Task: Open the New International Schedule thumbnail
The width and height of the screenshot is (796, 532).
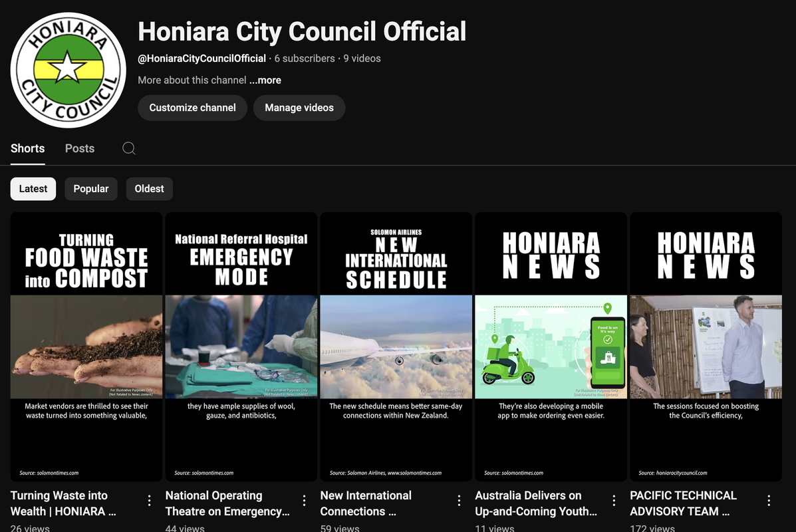Action: 396,346
